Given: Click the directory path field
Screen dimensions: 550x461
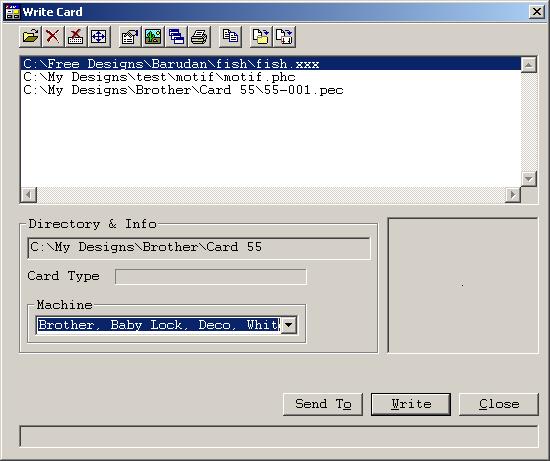Looking at the screenshot, I should [x=199, y=248].
